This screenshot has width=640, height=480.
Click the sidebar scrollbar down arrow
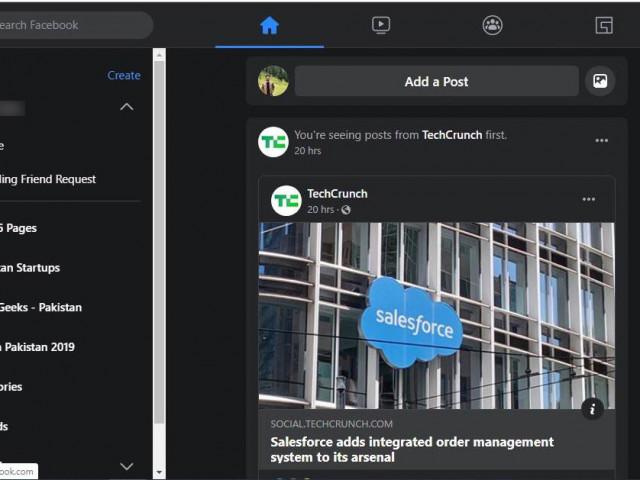click(159, 473)
